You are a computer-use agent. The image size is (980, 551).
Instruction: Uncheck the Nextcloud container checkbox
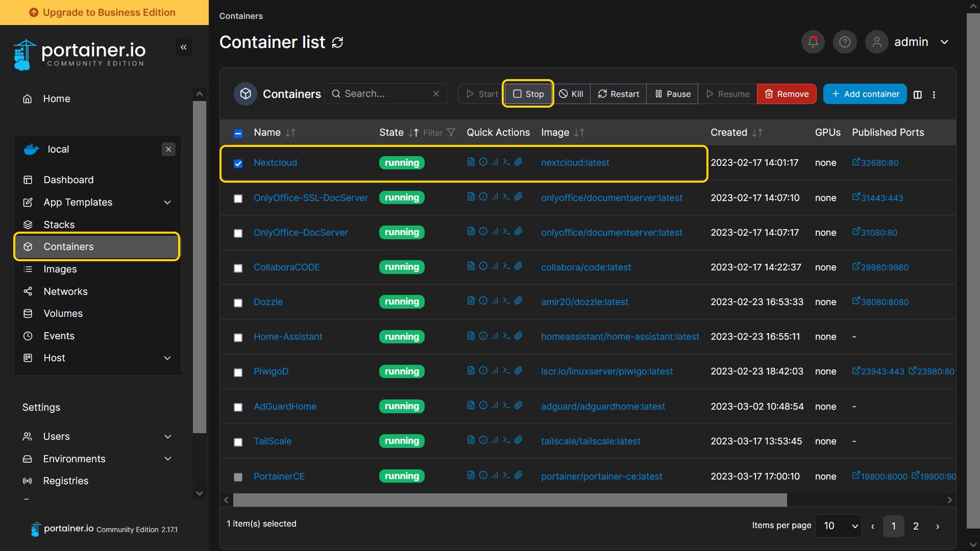(x=238, y=163)
